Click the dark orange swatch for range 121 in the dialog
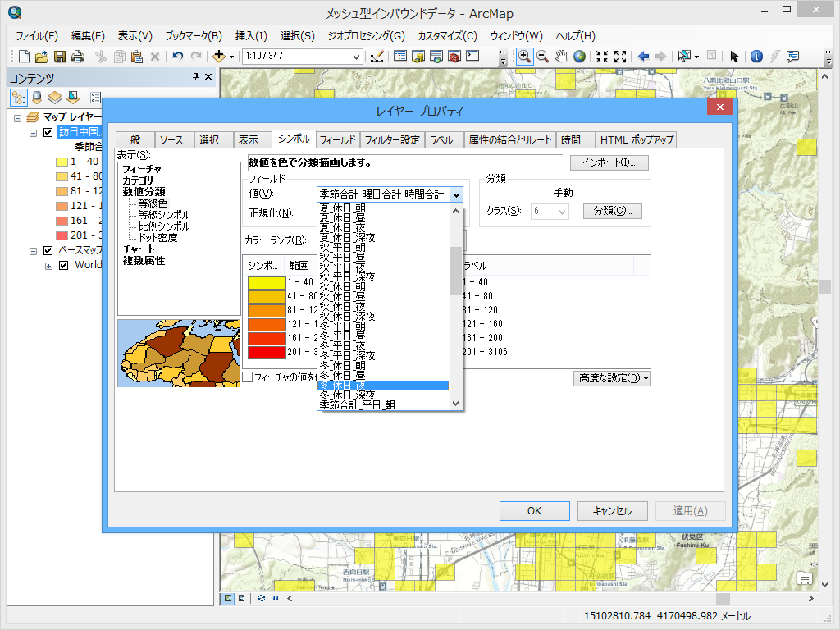The height and width of the screenshot is (630, 840). click(x=267, y=324)
